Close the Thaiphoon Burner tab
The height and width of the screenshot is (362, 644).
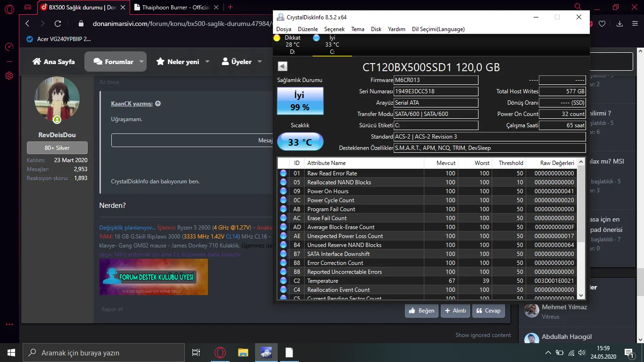pos(216,7)
